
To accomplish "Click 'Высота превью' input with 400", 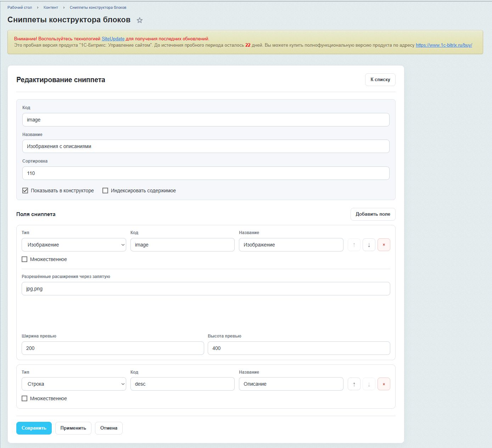I will [x=299, y=348].
